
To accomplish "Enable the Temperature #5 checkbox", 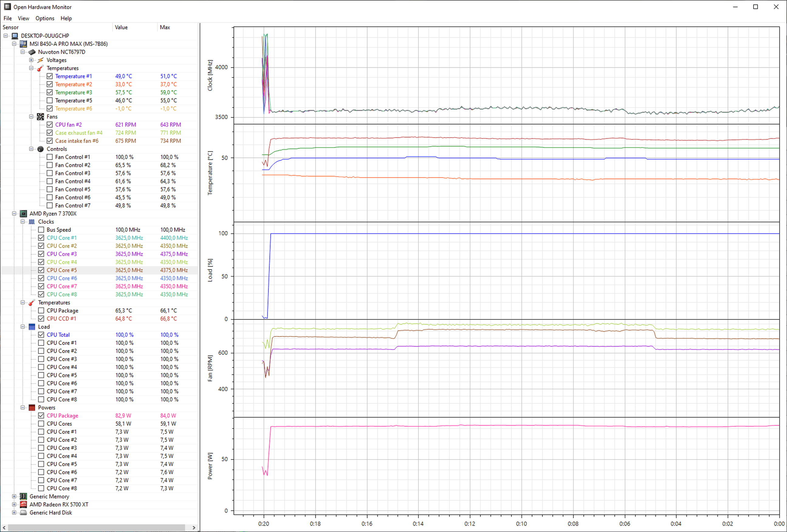I will click(x=50, y=101).
